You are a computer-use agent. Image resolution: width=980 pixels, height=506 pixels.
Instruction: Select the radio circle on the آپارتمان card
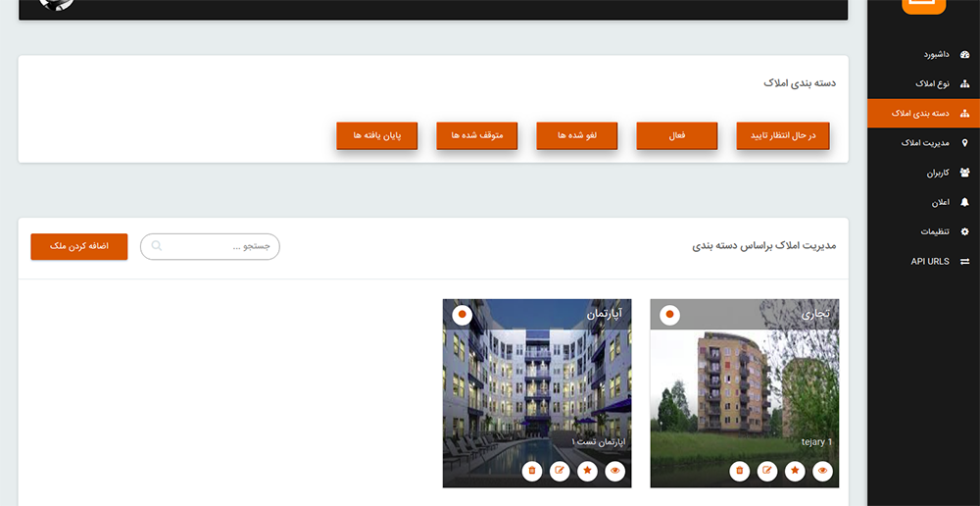click(x=463, y=315)
